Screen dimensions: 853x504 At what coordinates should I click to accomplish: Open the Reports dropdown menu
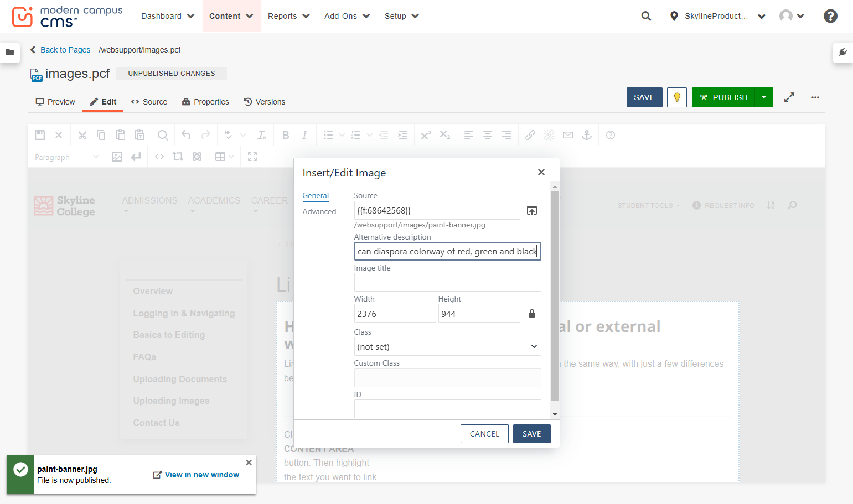[288, 16]
